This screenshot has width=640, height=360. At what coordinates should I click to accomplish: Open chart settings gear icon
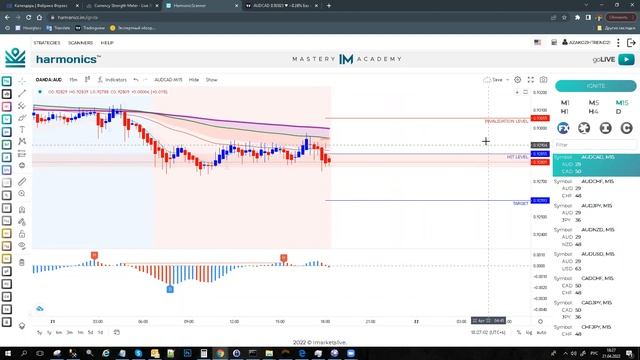point(518,80)
